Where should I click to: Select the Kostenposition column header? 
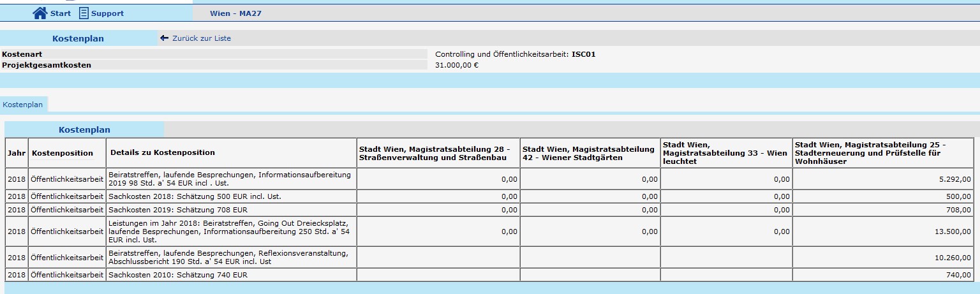pyautogui.click(x=63, y=153)
